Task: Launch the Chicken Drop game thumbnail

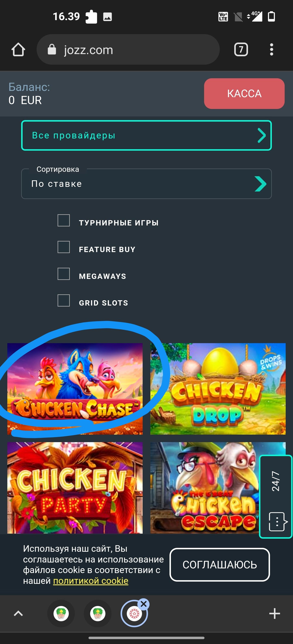Action: (x=218, y=389)
